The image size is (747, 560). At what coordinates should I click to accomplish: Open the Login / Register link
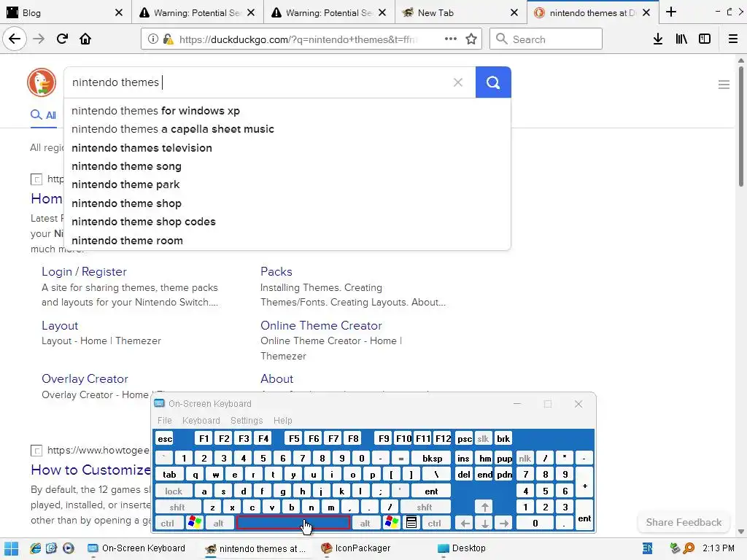tap(85, 271)
